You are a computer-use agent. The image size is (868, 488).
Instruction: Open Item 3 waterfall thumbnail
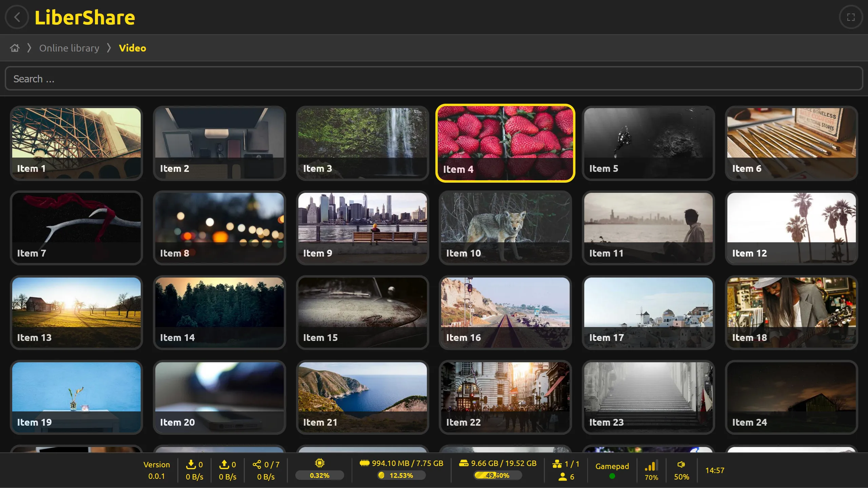coord(362,143)
